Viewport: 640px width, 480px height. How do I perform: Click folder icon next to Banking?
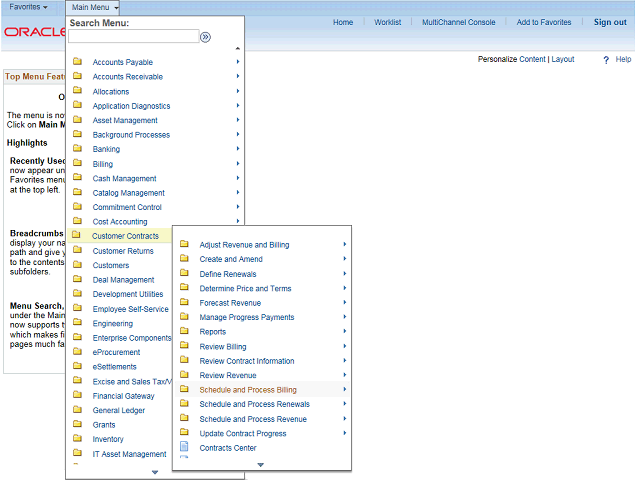pos(77,149)
